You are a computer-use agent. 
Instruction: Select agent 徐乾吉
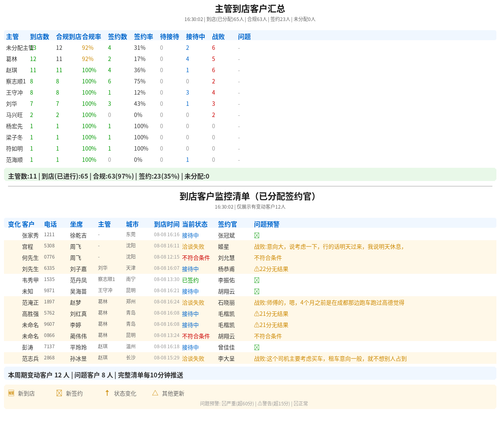pos(78,236)
